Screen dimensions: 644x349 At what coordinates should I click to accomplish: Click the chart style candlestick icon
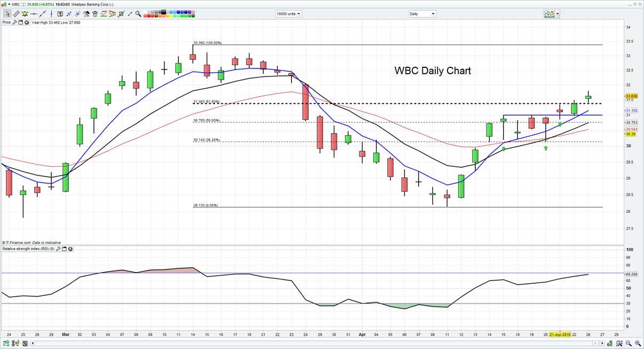549,13
